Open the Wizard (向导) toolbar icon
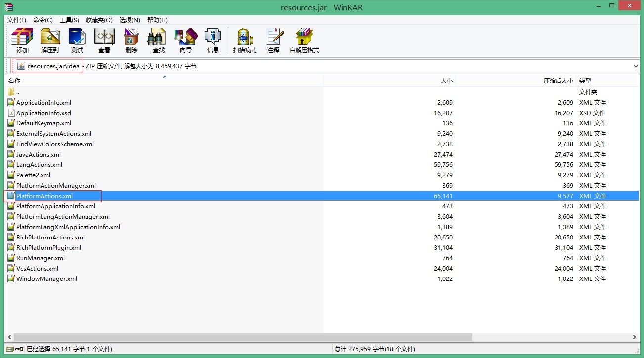Viewport: 644px width, 358px height. (x=186, y=40)
